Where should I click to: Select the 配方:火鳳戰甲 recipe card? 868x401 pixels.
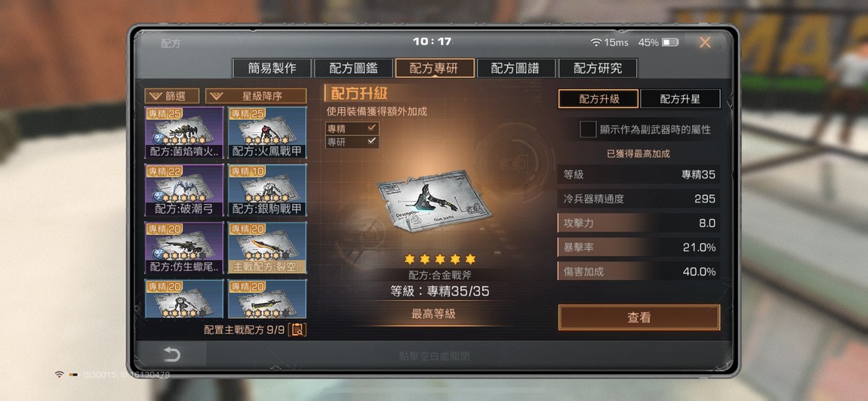point(267,132)
